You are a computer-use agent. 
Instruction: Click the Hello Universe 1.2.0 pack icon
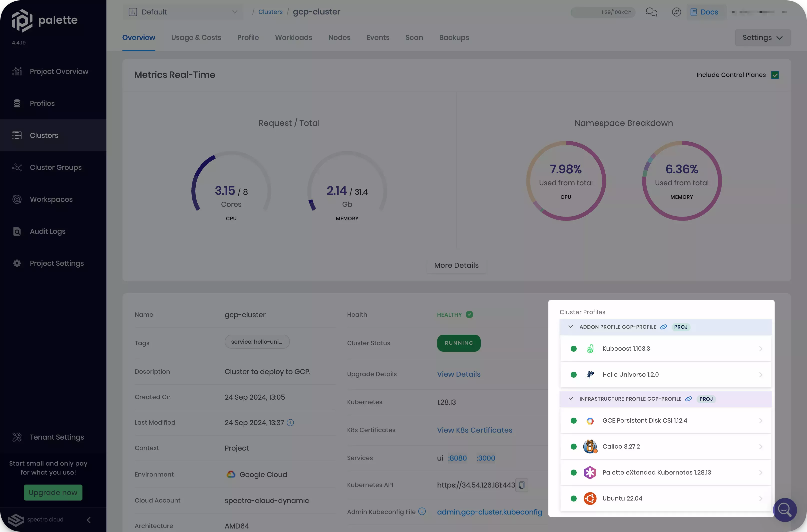pos(590,375)
